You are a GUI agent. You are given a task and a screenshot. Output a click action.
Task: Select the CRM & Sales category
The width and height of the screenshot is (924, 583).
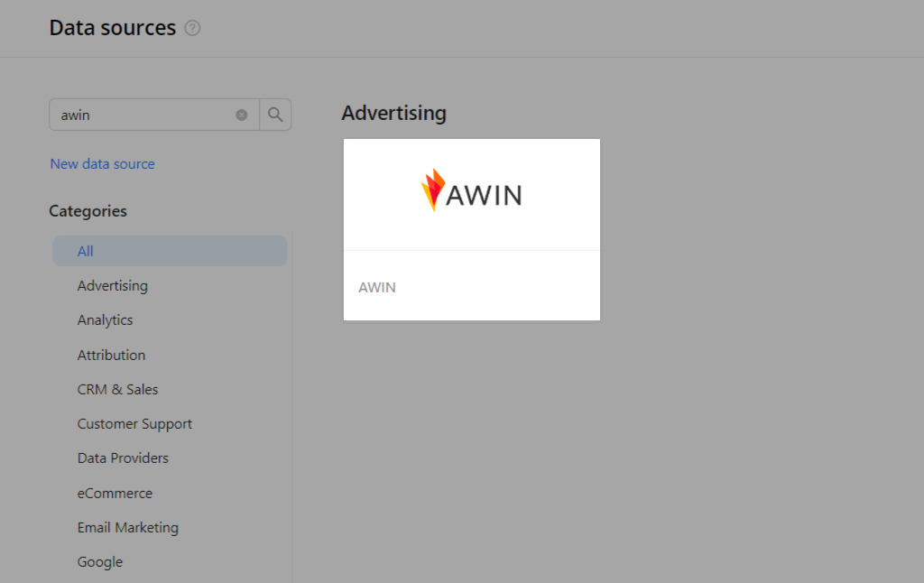[x=117, y=389]
